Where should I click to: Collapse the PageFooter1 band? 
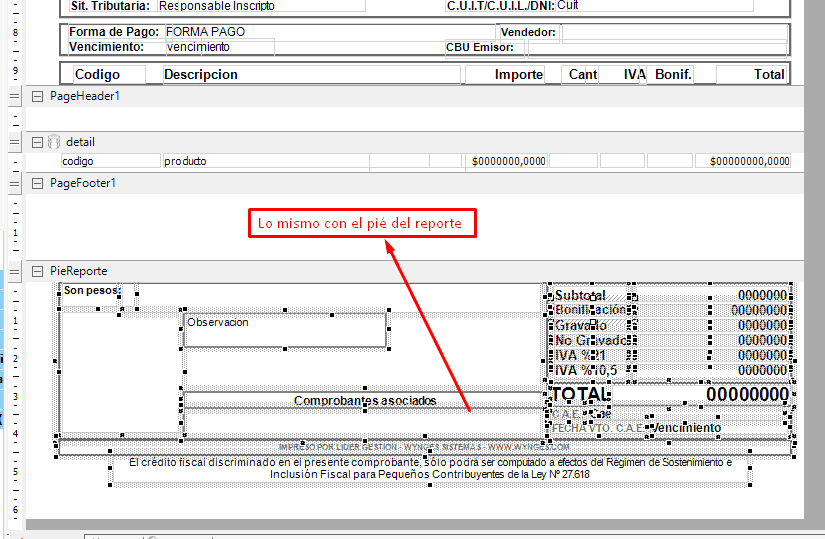pos(37,183)
